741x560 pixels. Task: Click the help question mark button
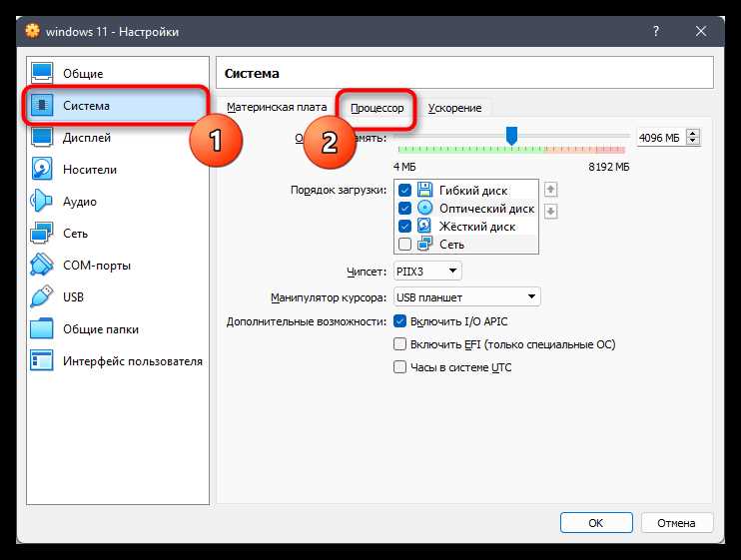[x=656, y=31]
